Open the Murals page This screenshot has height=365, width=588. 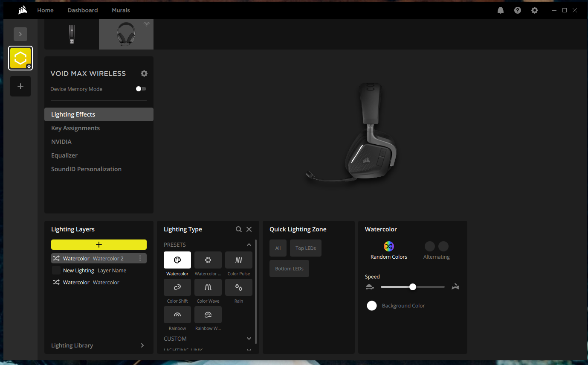pyautogui.click(x=121, y=10)
